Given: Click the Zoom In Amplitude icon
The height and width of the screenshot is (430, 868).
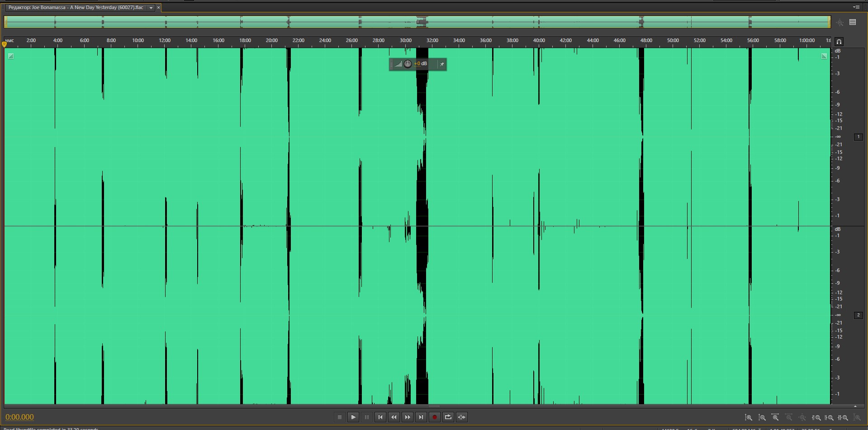Looking at the screenshot, I should pos(749,418).
